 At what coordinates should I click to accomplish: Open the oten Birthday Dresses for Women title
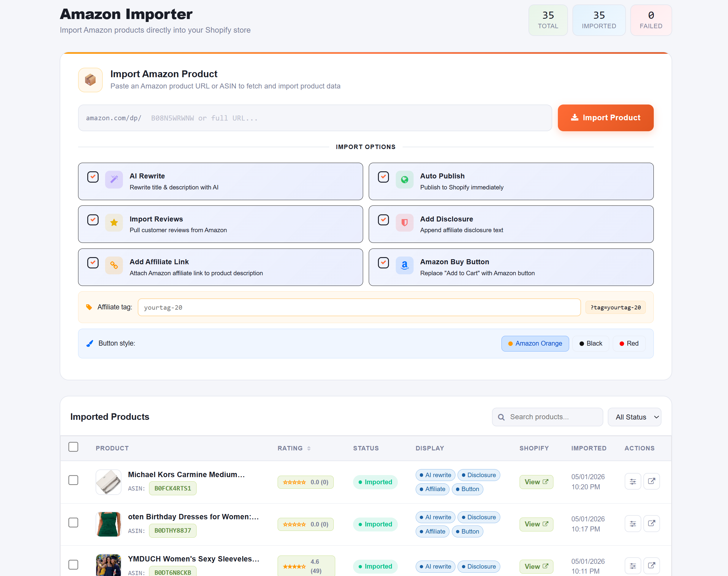(x=194, y=517)
